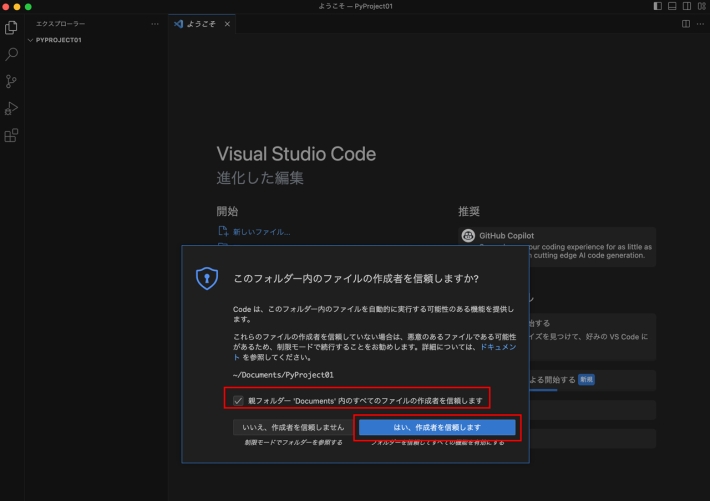Toggle the trust parent folder 'Documents' checkbox
This screenshot has height=501, width=710.
point(238,400)
